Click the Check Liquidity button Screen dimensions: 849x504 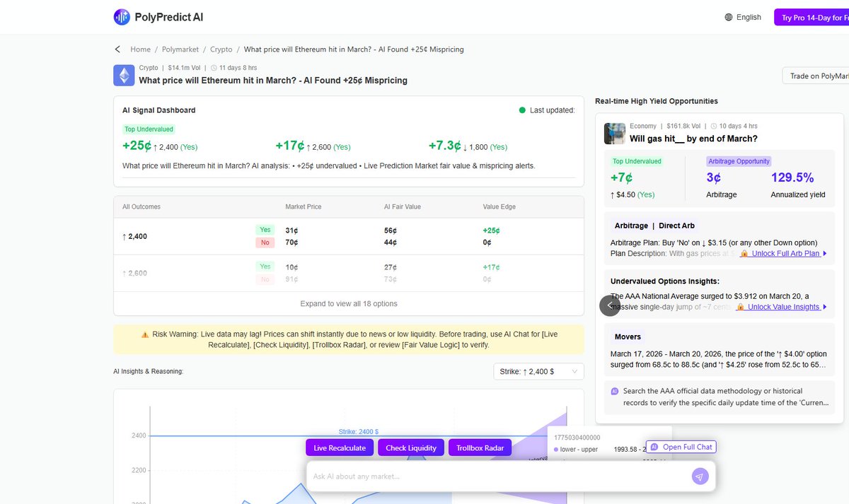click(411, 447)
